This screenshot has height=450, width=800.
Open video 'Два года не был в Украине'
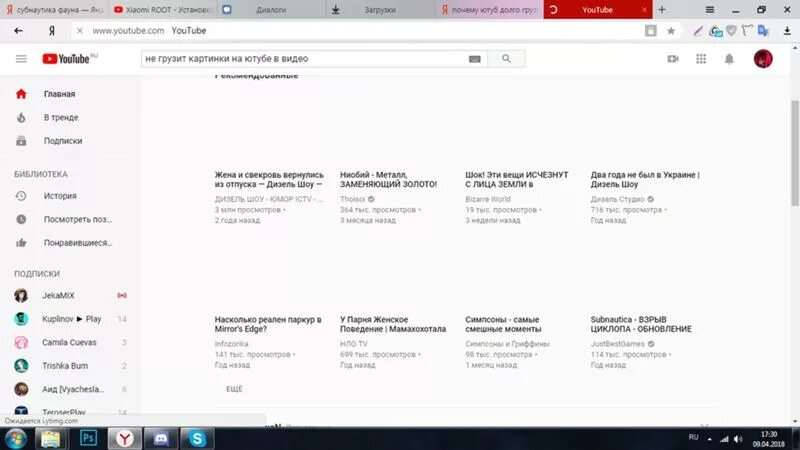pyautogui.click(x=645, y=180)
